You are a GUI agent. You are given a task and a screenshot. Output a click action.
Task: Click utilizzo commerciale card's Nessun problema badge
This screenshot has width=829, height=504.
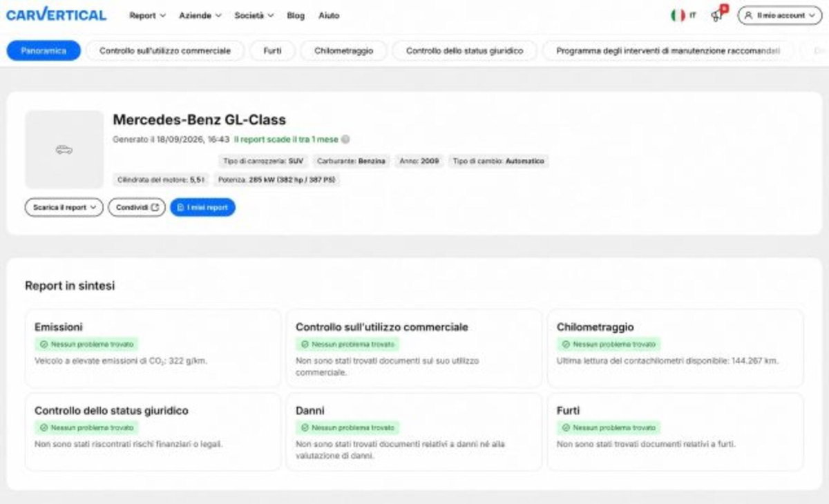coord(347,344)
